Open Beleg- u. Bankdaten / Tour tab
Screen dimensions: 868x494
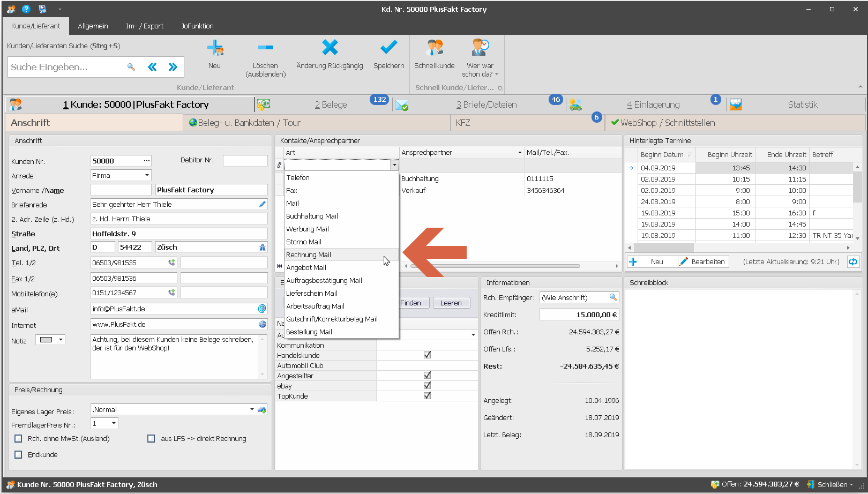click(x=317, y=123)
